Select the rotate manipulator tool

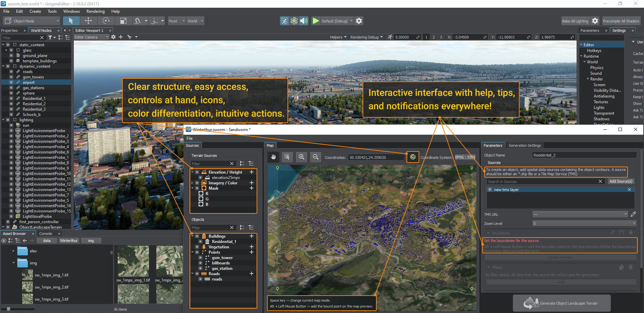(106, 21)
